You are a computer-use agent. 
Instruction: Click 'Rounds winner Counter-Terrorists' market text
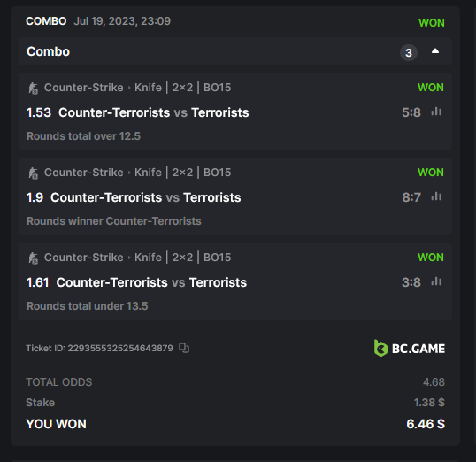click(114, 221)
